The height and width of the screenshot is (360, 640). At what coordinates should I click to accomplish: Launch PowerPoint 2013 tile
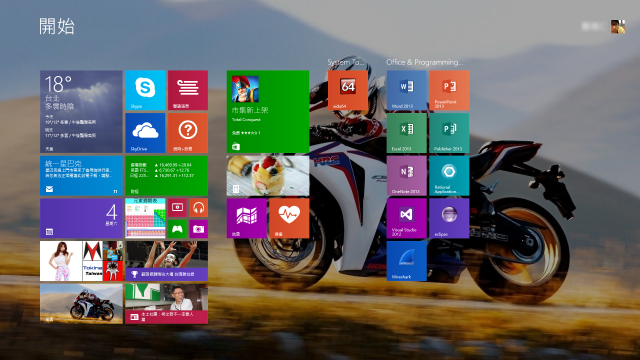[x=449, y=90]
